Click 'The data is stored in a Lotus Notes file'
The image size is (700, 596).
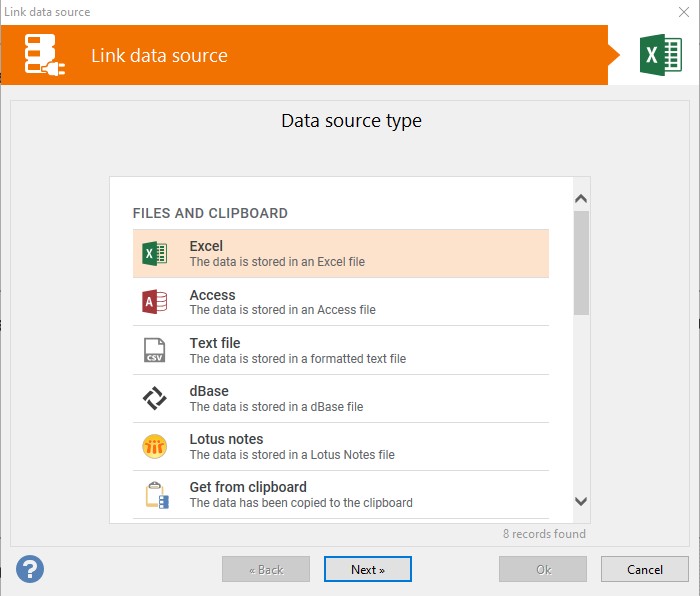point(292,454)
